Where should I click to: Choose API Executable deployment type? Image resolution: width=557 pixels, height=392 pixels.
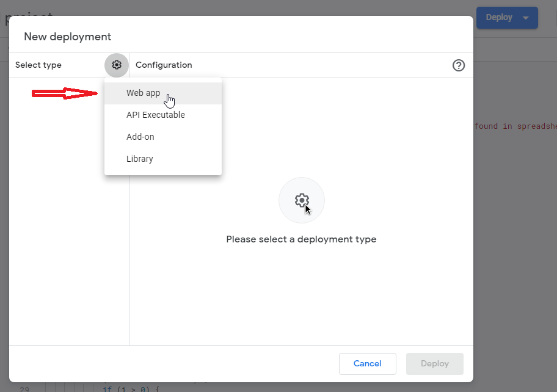[x=163, y=115]
